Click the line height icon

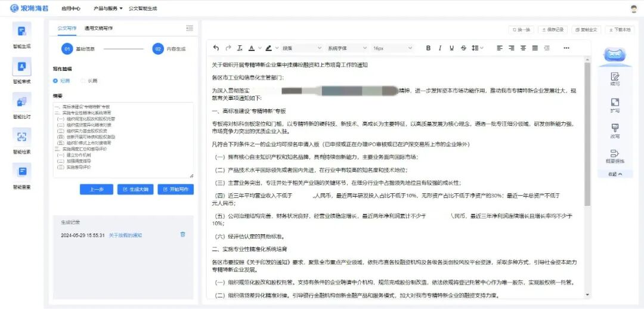pos(475,48)
